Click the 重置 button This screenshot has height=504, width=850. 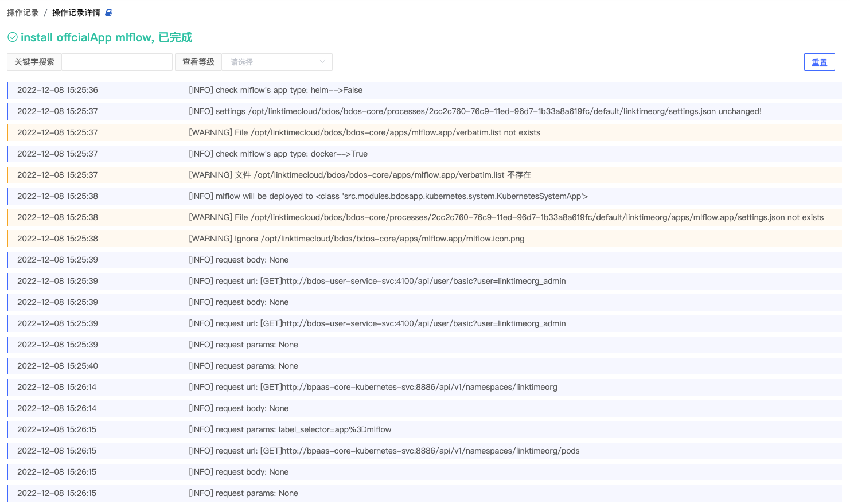[x=820, y=62]
